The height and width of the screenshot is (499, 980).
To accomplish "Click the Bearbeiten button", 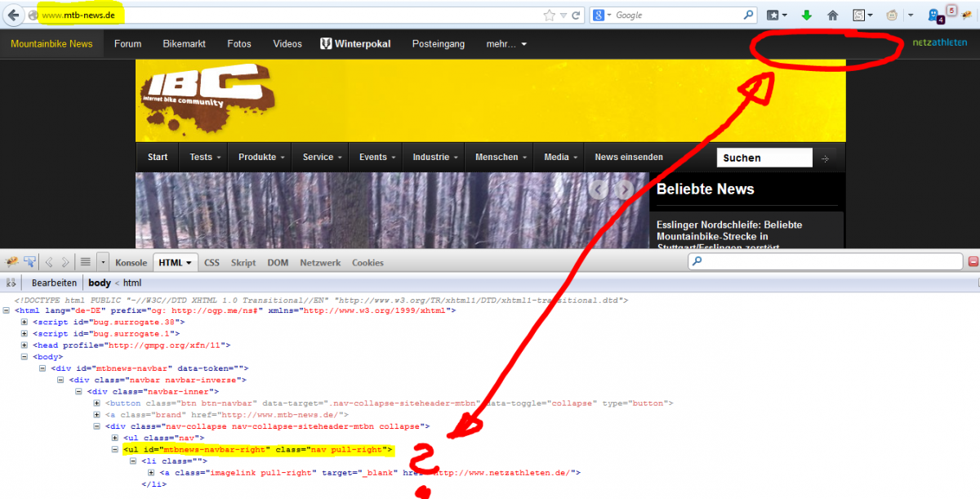I will point(54,283).
